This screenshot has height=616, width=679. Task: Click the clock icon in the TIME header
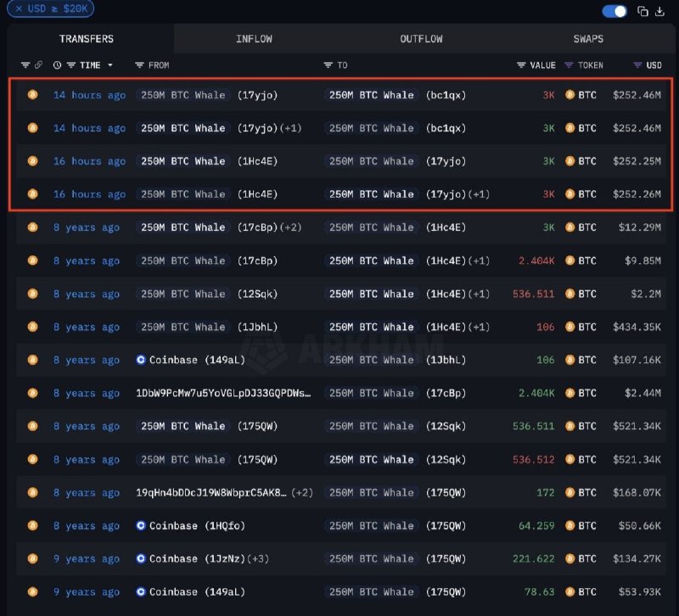57,65
